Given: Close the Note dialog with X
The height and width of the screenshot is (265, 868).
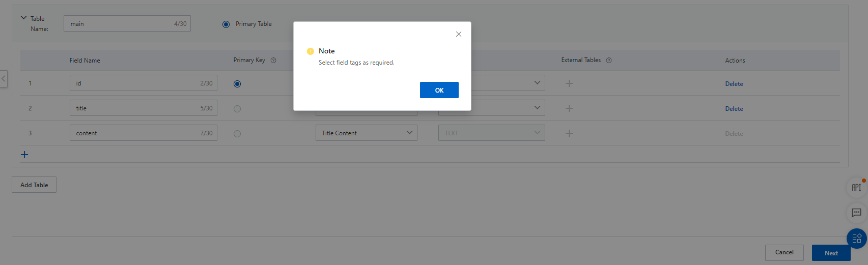Looking at the screenshot, I should [x=459, y=34].
